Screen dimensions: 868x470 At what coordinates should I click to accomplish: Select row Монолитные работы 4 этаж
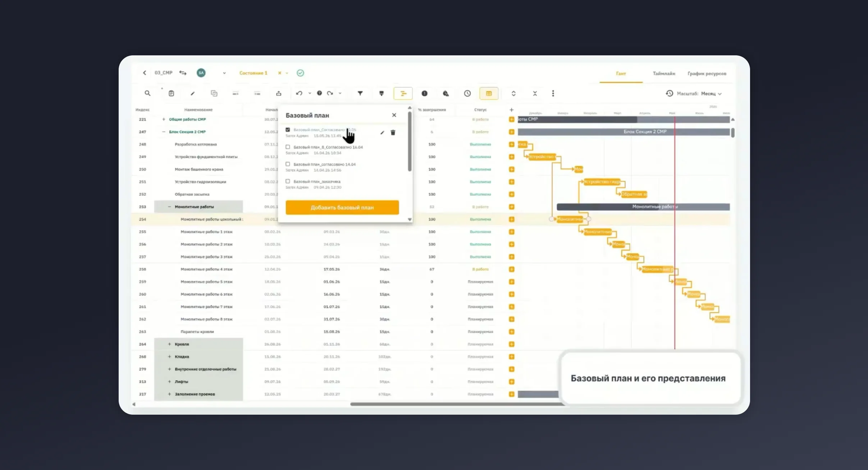tap(206, 269)
